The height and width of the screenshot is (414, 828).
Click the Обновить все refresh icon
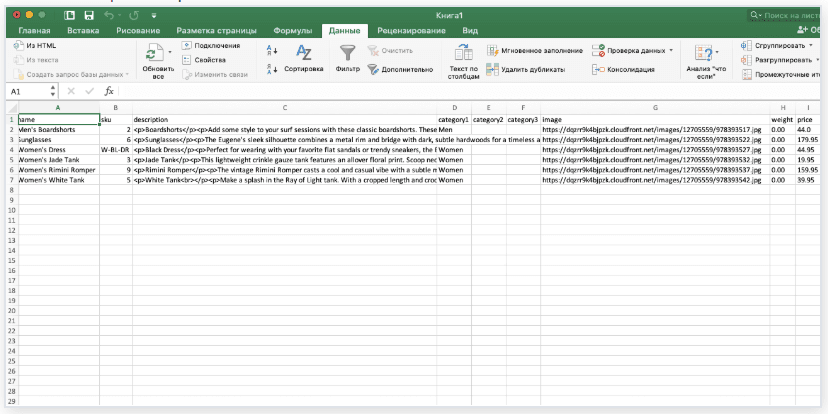tap(155, 53)
